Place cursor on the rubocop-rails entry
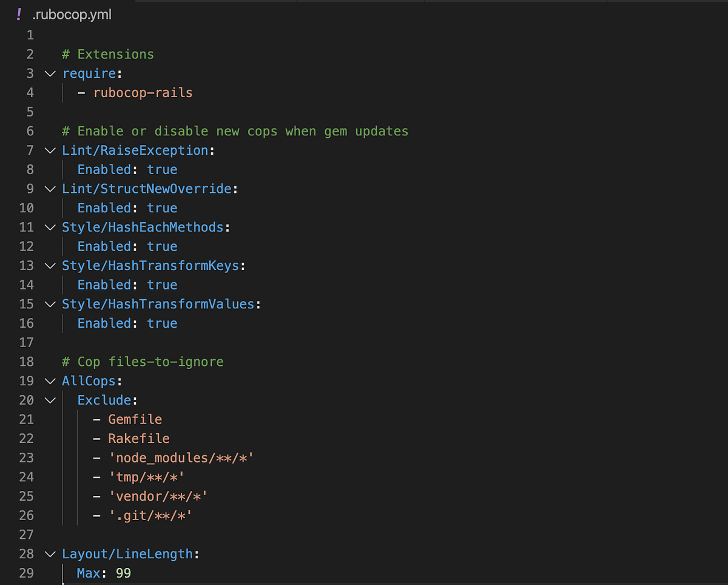 click(143, 93)
